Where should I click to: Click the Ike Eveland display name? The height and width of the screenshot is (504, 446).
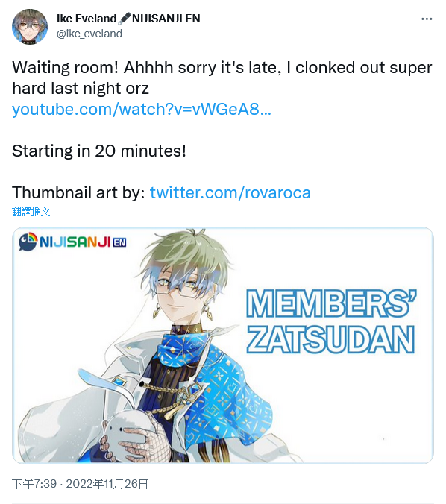87,19
